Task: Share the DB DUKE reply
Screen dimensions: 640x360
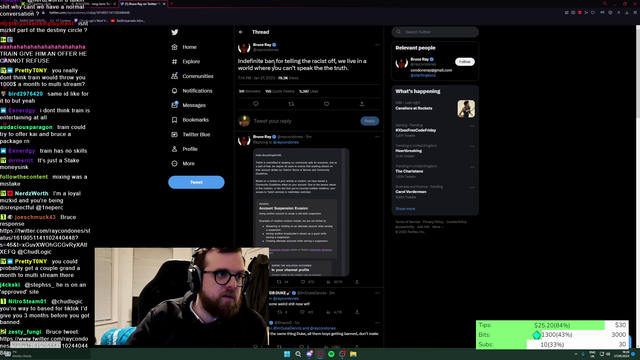Action: click(x=357, y=312)
